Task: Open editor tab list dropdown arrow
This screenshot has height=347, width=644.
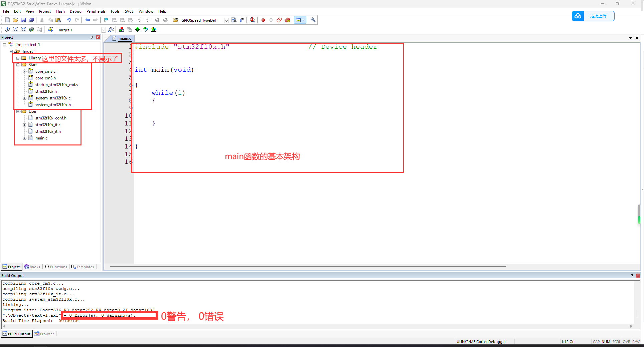Action: [630, 38]
